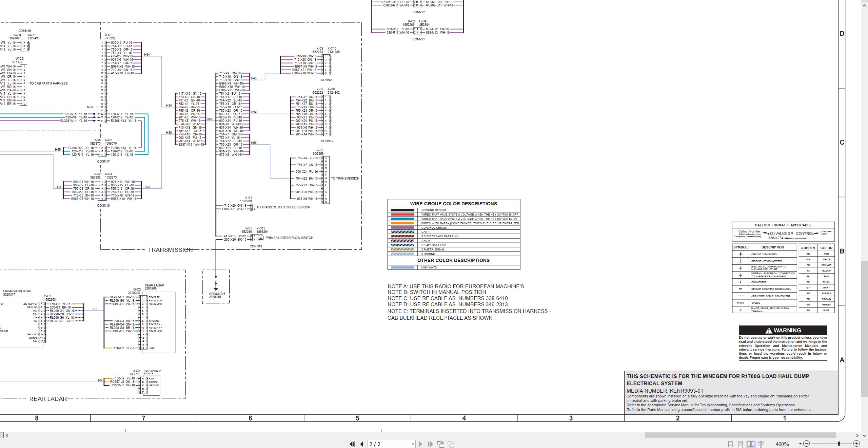Open the zoom level dropdown arrow
The width and height of the screenshot is (868, 448).
(x=800, y=444)
